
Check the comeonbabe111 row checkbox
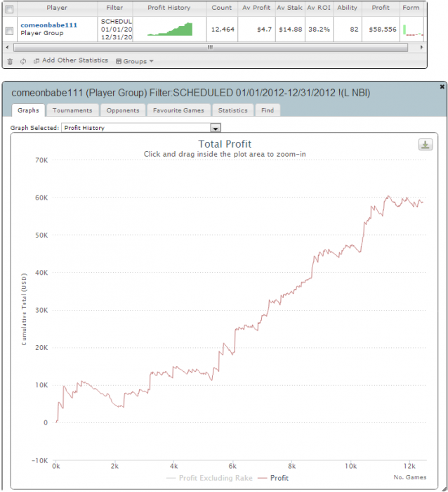9,31
